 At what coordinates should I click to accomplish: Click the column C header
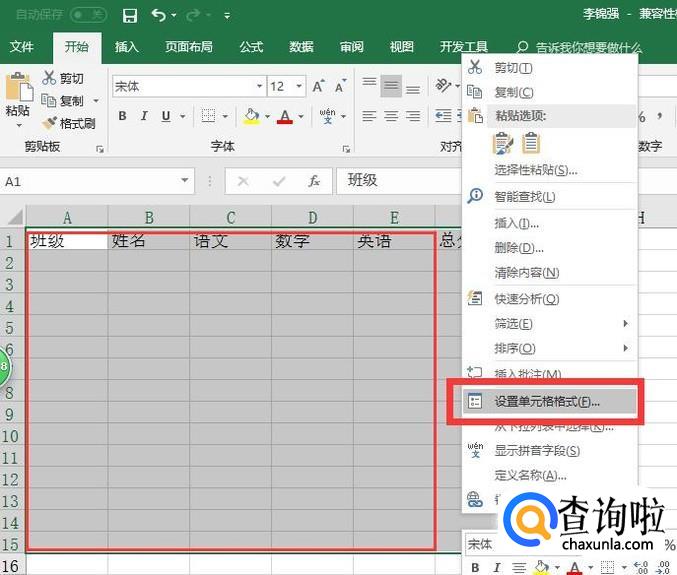230,218
